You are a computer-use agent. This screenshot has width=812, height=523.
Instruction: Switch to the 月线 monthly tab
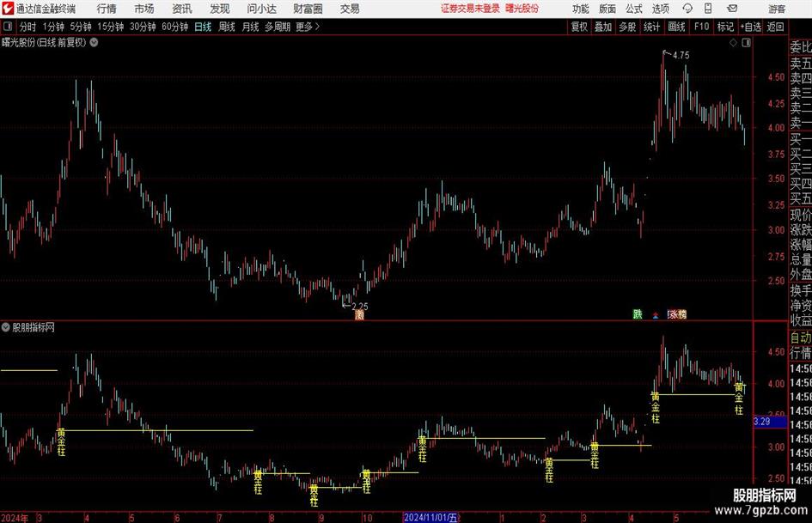tap(250, 27)
